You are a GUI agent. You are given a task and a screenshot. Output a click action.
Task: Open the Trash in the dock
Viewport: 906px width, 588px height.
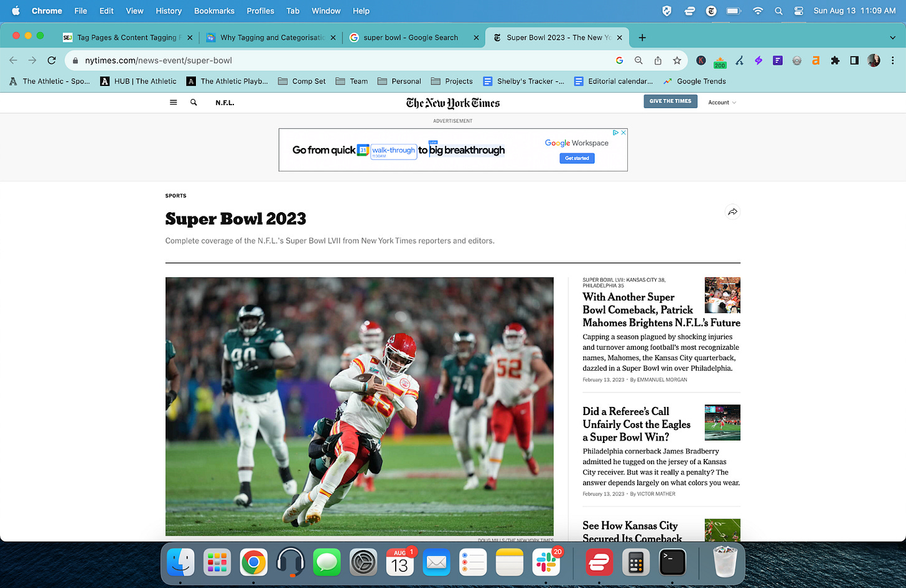pyautogui.click(x=724, y=562)
